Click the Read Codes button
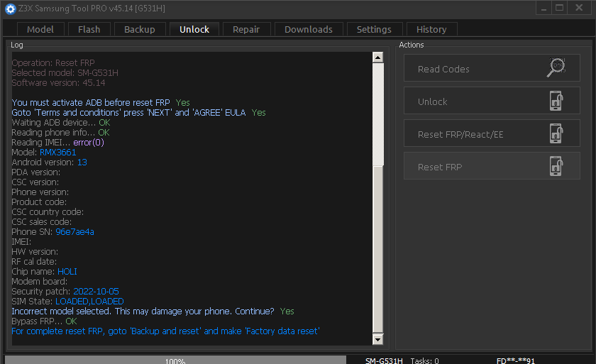The height and width of the screenshot is (364, 596). click(492, 68)
